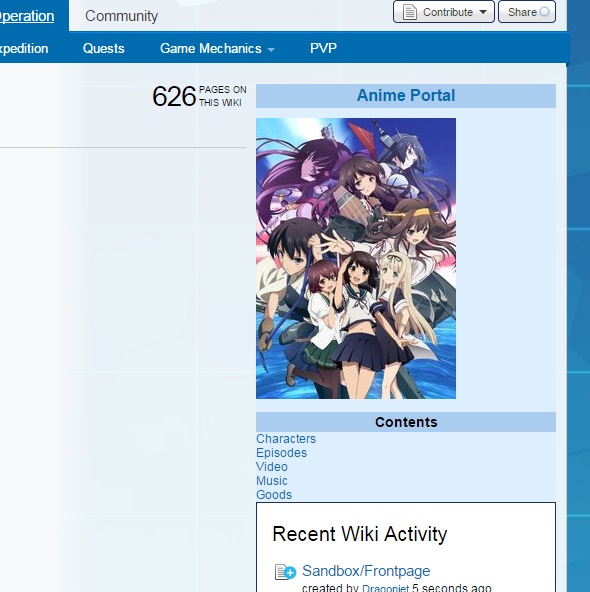
Task: Go to the Video link
Action: [271, 467]
